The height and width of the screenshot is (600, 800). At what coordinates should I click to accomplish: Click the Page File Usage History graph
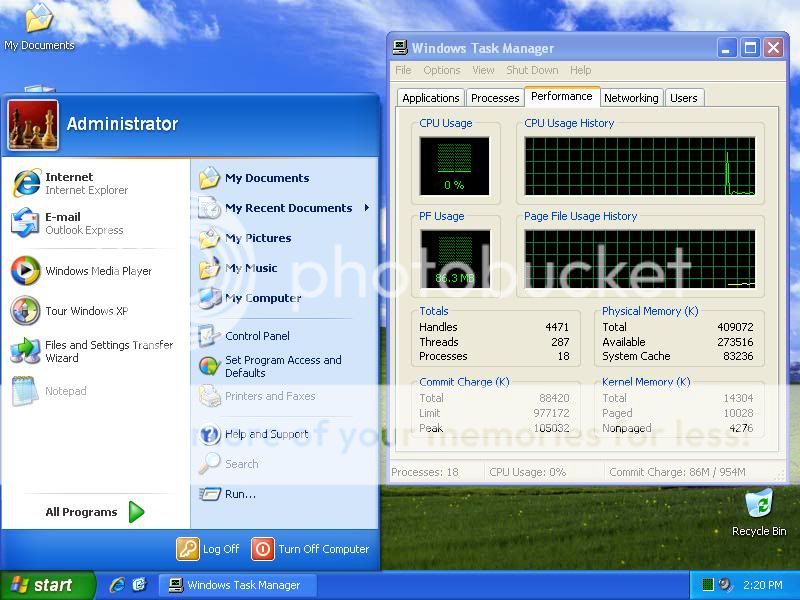(640, 259)
